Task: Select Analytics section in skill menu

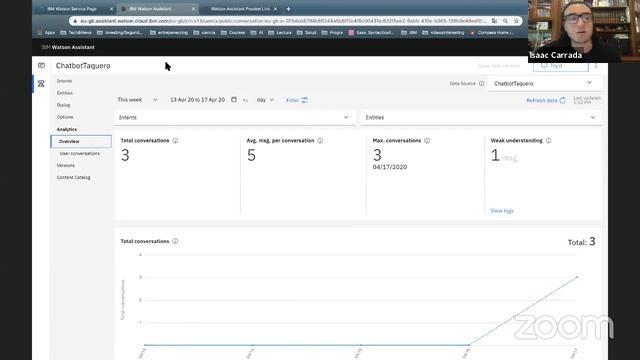Action: 67,129
